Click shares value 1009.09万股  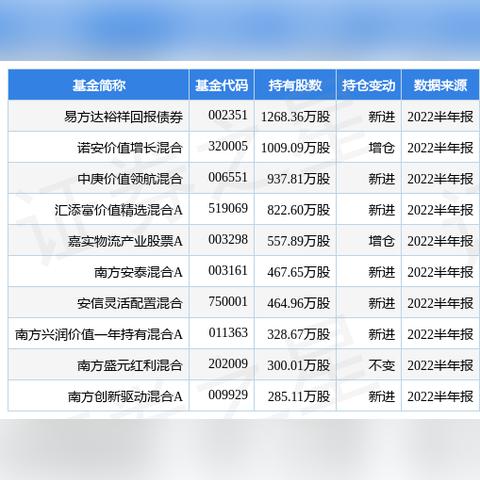[295, 148]
